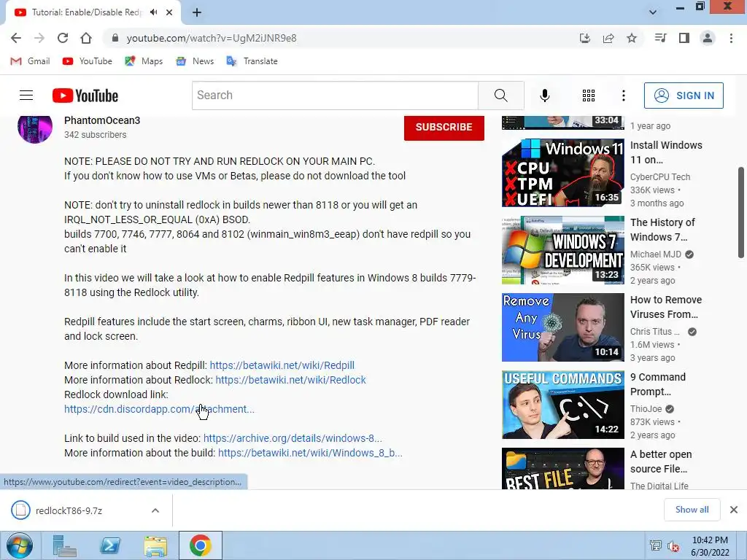Open Chrome three-dot menu

click(x=731, y=38)
